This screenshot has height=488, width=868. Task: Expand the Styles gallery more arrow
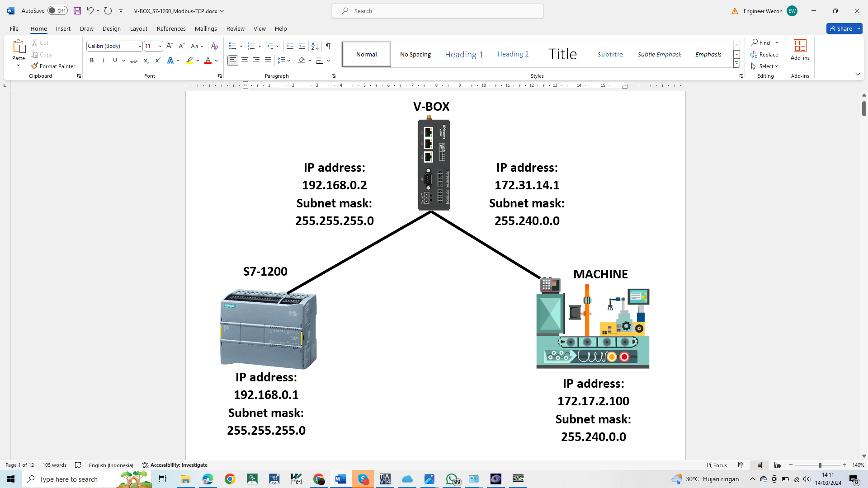(x=736, y=64)
